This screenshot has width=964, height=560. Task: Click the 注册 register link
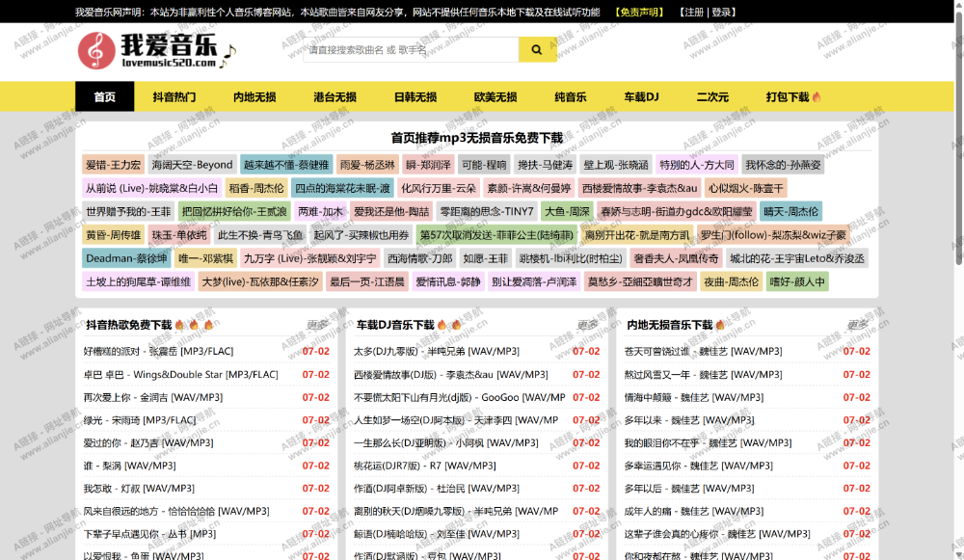(x=694, y=12)
